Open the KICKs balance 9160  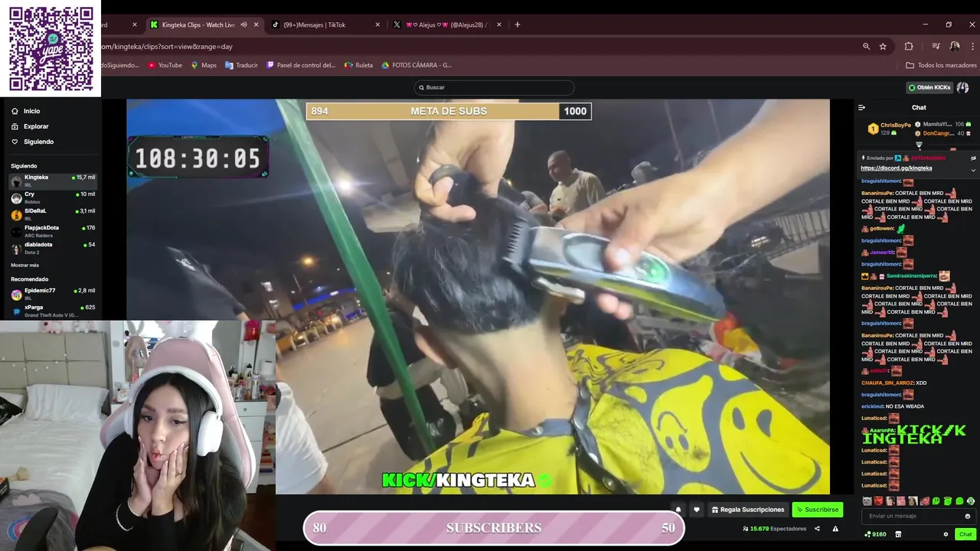(x=874, y=534)
